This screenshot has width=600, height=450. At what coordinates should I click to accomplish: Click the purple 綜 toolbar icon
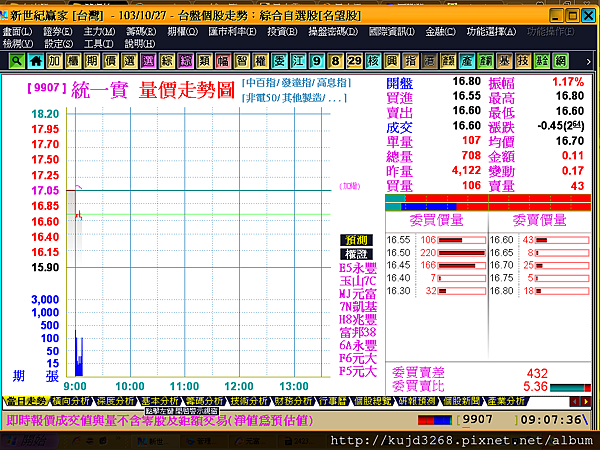tap(185, 61)
